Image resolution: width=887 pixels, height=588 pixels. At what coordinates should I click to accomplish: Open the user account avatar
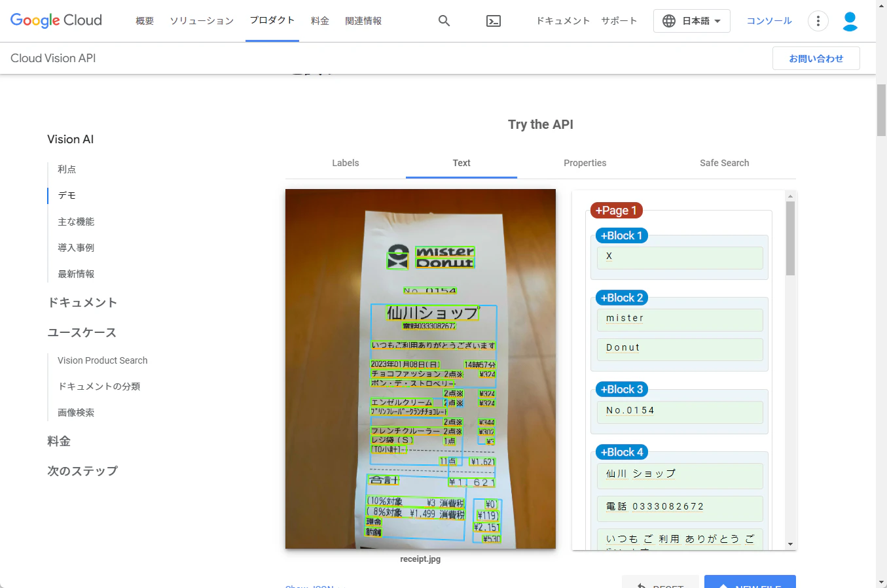coord(850,21)
